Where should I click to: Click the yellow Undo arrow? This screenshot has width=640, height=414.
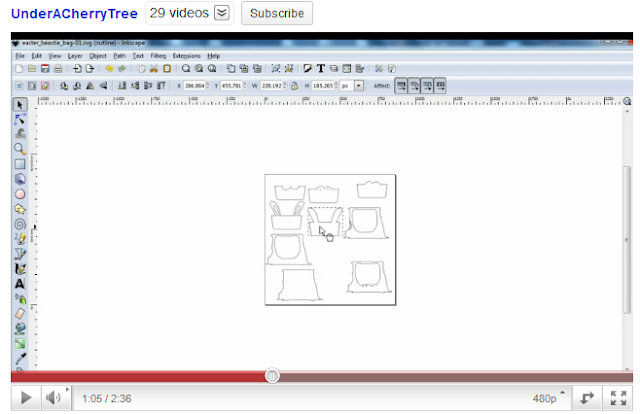(x=109, y=69)
